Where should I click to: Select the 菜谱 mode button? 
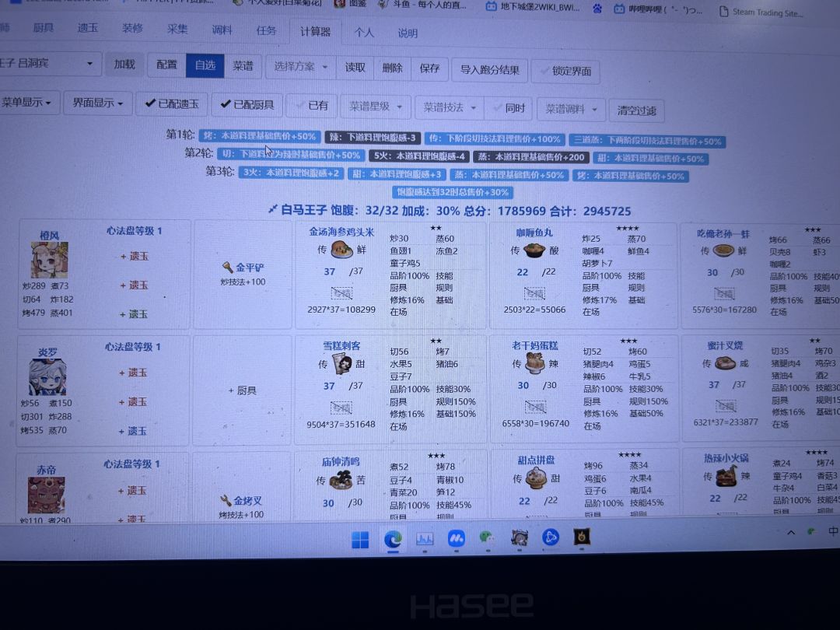click(243, 66)
